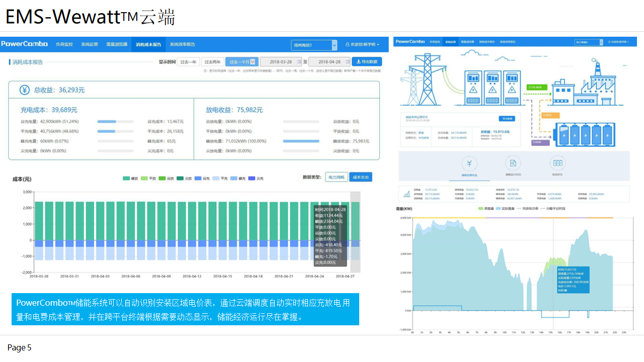Open the storage running status magnifier icon
The width and height of the screenshot is (644, 362).
[x=513, y=163]
